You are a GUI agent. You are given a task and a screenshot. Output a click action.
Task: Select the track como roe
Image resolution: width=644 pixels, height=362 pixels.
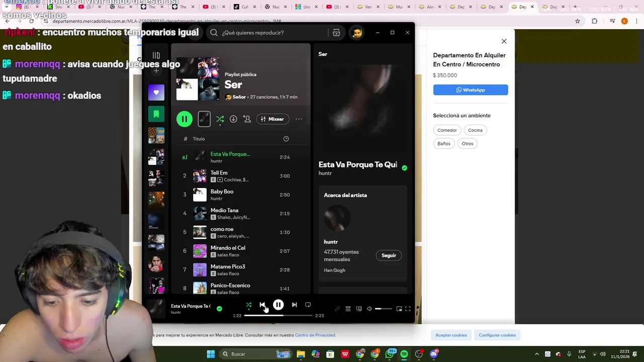click(x=242, y=232)
